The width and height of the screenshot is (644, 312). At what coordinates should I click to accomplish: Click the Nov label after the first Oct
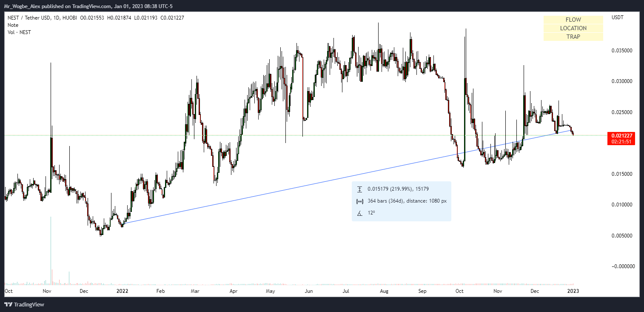tap(47, 292)
